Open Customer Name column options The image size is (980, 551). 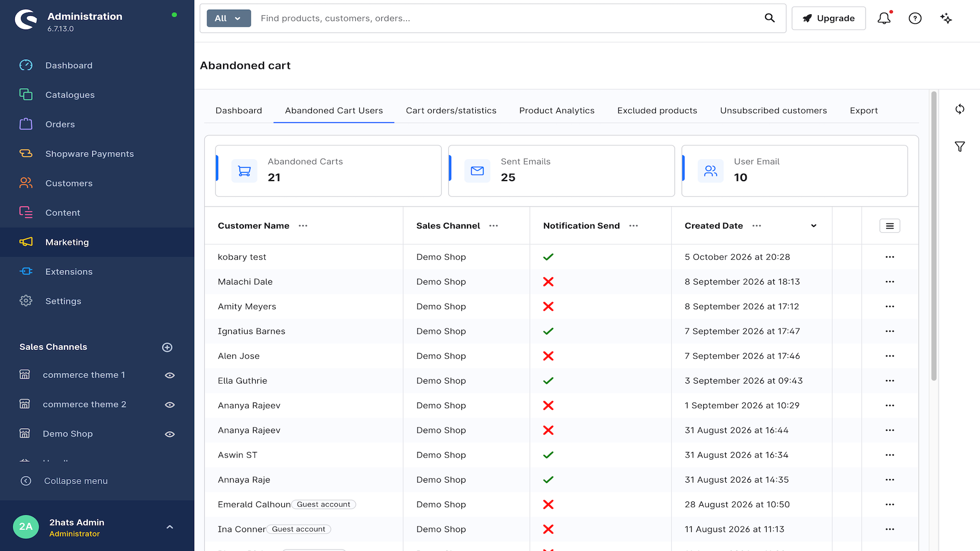303,226
